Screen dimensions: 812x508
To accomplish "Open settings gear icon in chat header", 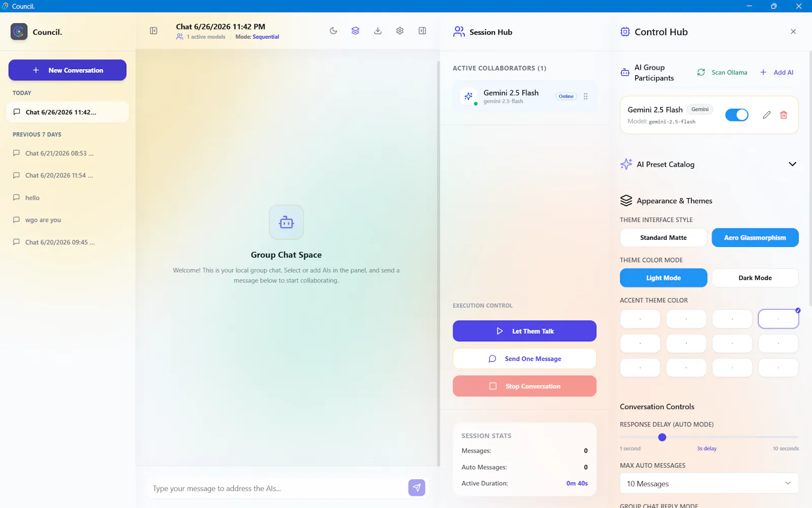I will [x=400, y=31].
